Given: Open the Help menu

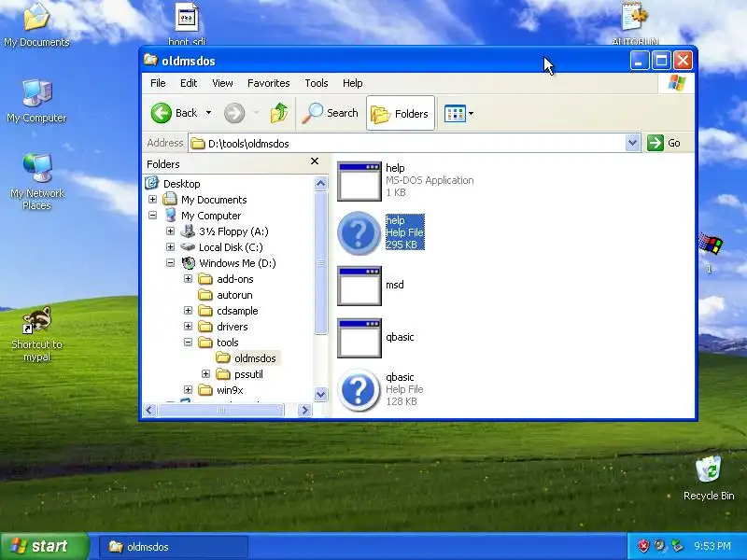Looking at the screenshot, I should (x=353, y=83).
